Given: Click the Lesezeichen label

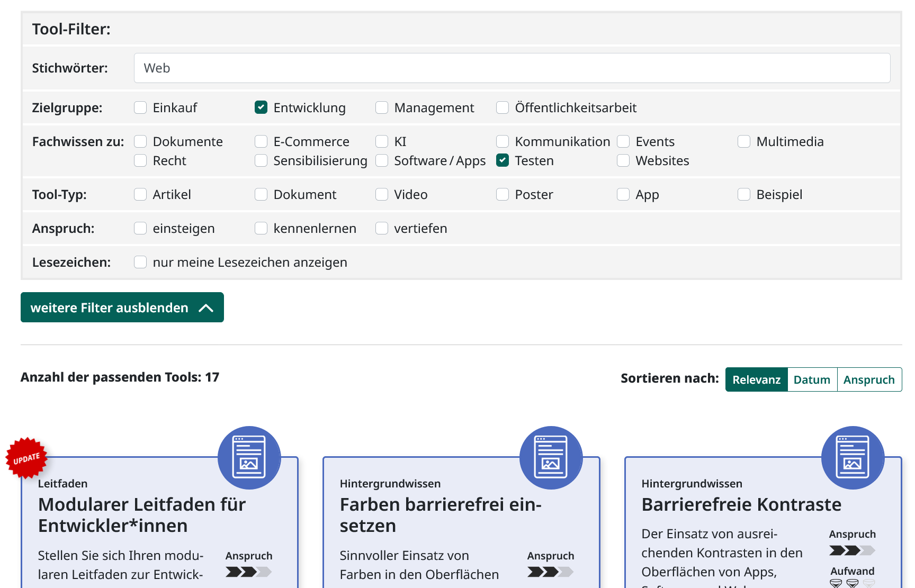Looking at the screenshot, I should (x=71, y=262).
